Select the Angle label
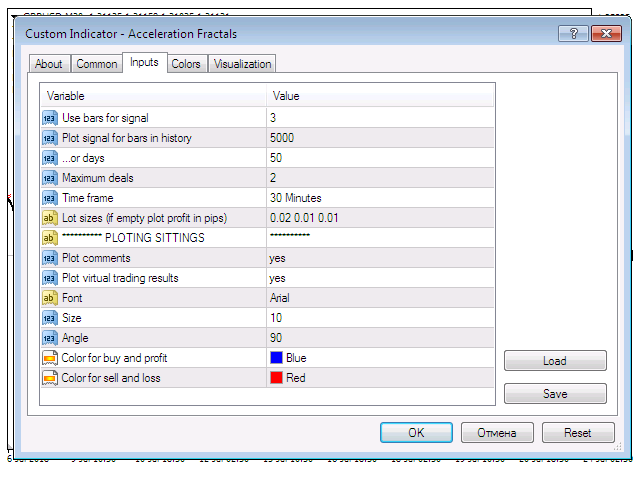The height and width of the screenshot is (480, 640). [x=75, y=338]
